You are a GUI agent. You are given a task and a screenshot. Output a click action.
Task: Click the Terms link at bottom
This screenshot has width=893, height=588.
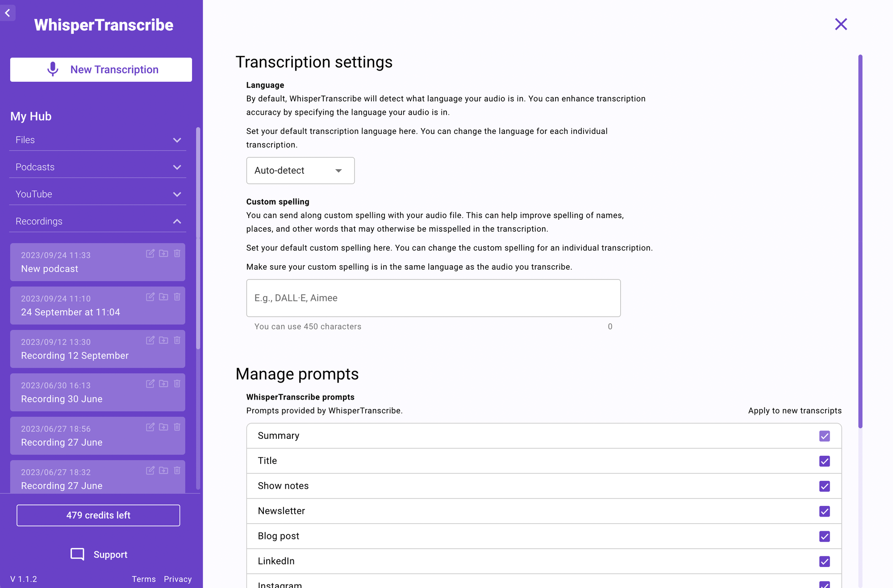click(143, 578)
